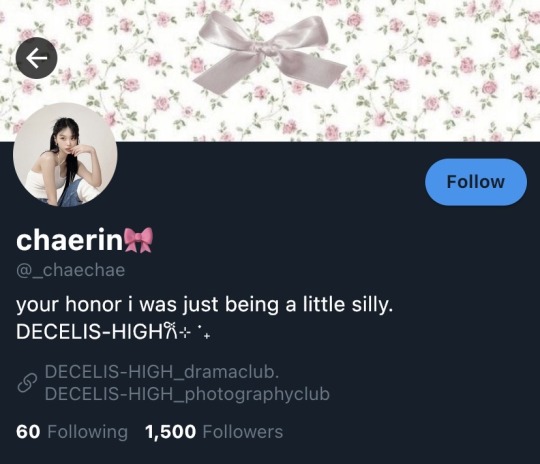The image size is (540, 464).
Task: Open the DECELIS-HIGH_dramaclub link
Action: (x=162, y=372)
